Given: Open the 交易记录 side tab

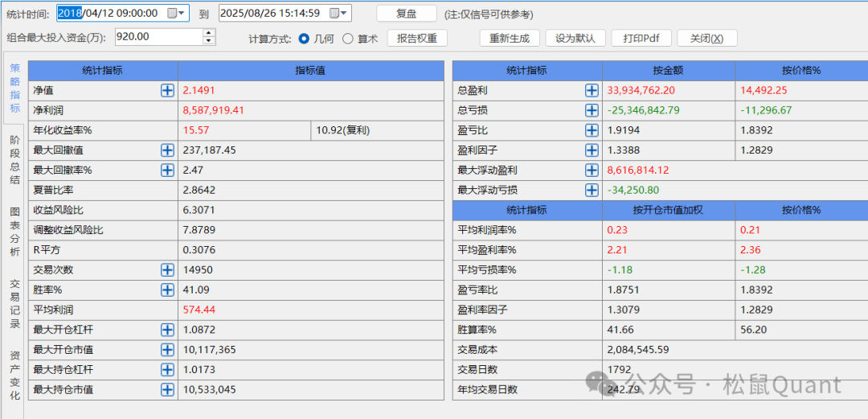Looking at the screenshot, I should coord(14,304).
